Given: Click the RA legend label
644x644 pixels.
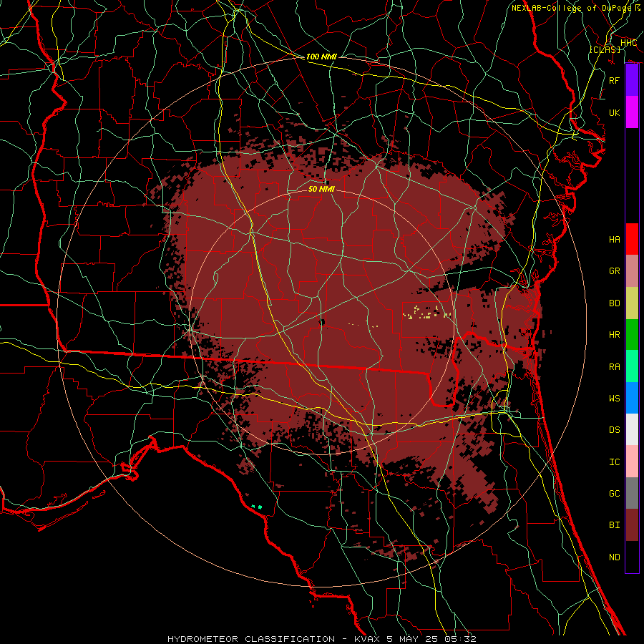Looking at the screenshot, I should point(615,367).
